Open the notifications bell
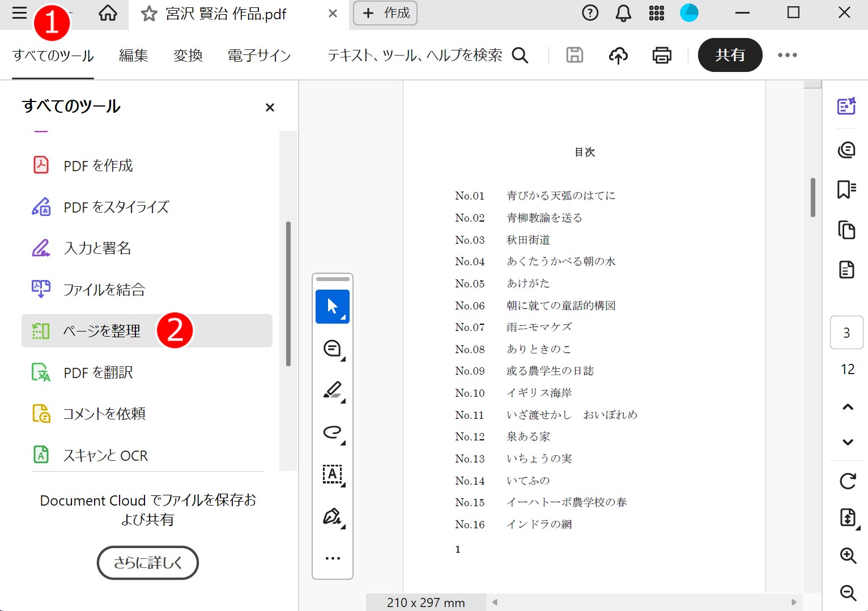 623,13
